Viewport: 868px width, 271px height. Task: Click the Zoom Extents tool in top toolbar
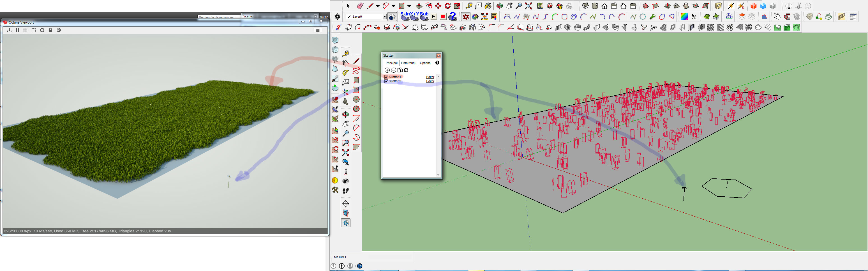coord(528,6)
